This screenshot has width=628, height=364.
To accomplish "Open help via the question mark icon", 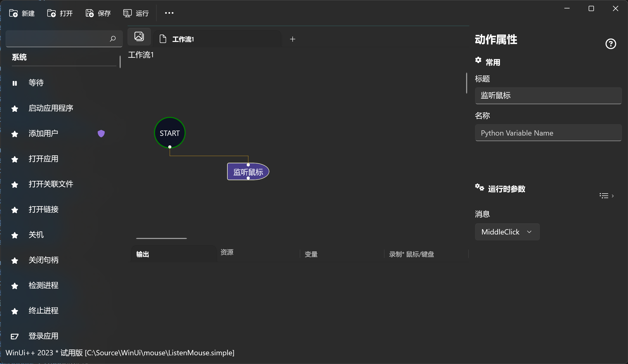I will 611,44.
